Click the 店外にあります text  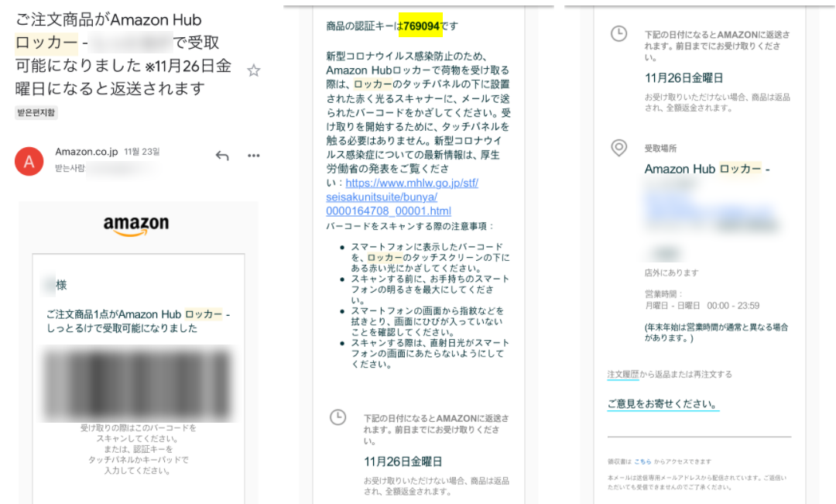tap(671, 273)
